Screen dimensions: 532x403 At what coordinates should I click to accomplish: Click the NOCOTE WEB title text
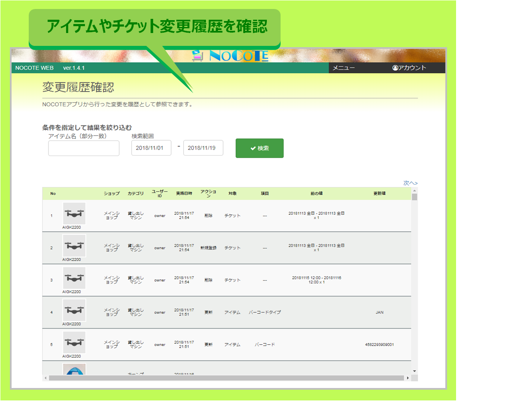tap(34, 68)
